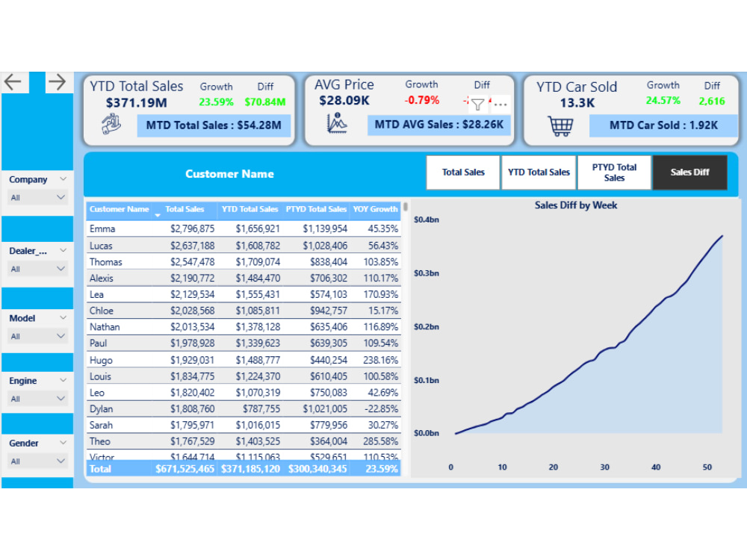
Task: Collapse the Model slicer header chevron
Action: point(63,317)
